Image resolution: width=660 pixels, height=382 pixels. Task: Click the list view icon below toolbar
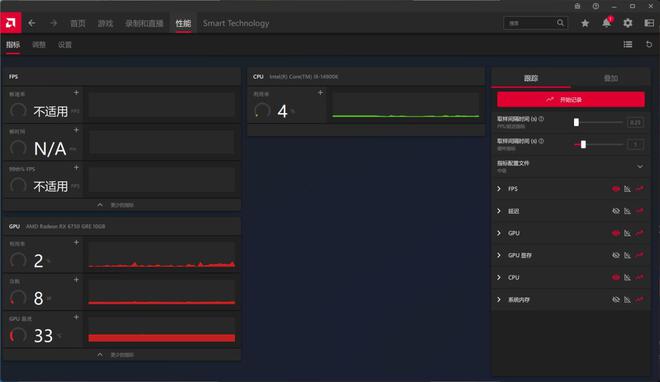click(628, 44)
